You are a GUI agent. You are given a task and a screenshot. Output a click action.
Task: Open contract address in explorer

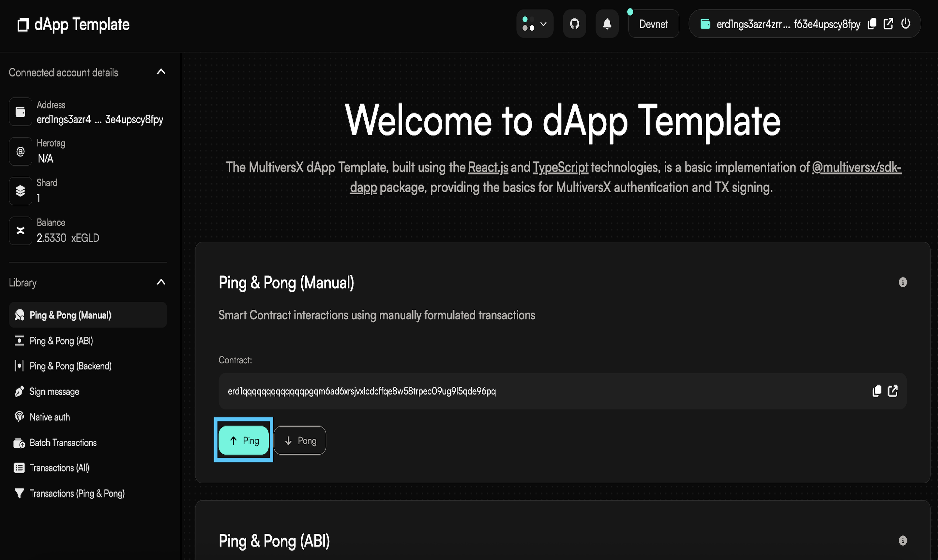[893, 391]
